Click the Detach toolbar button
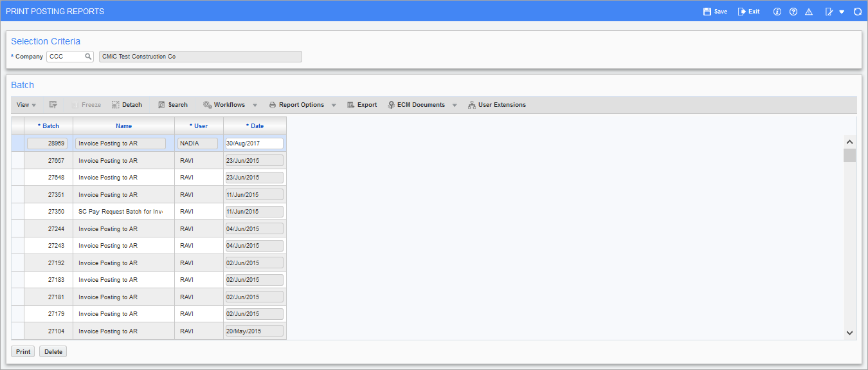868x370 pixels. point(127,105)
